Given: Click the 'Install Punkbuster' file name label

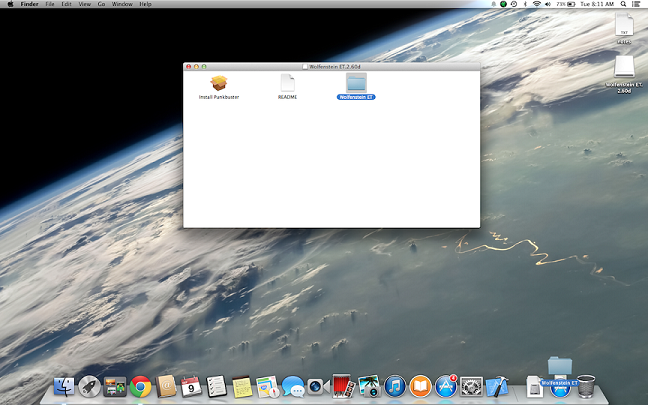Looking at the screenshot, I should tap(219, 97).
